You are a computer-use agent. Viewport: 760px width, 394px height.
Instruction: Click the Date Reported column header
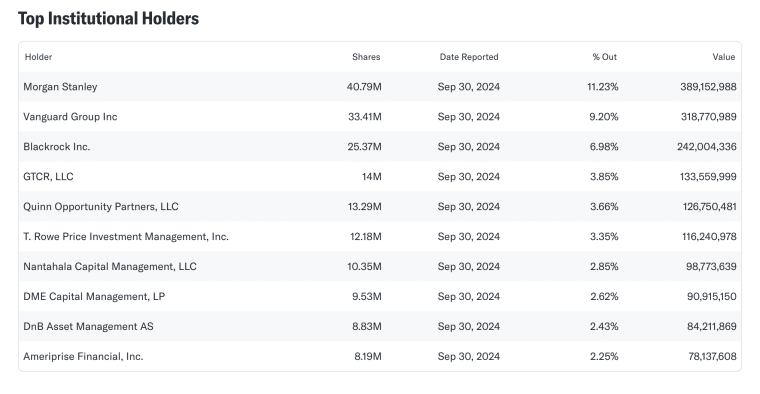[x=469, y=57]
